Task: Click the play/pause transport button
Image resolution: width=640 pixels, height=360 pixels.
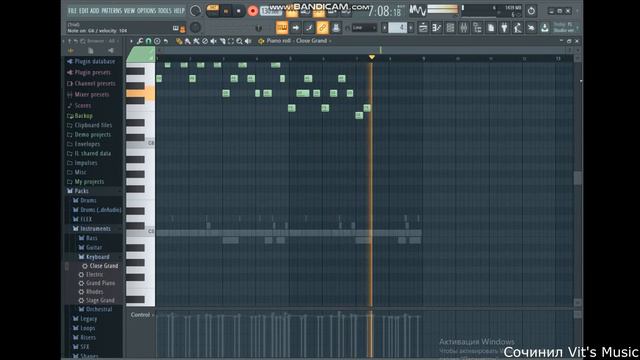Action: coord(226,11)
